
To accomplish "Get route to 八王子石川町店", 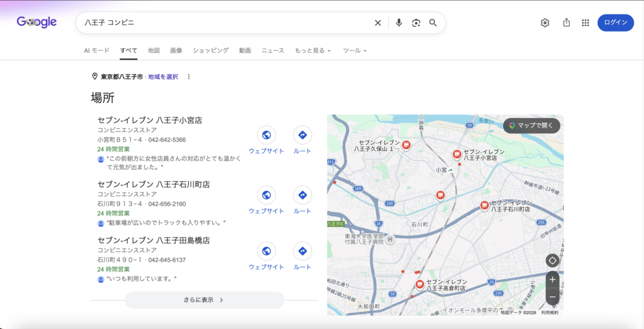I will [x=303, y=195].
